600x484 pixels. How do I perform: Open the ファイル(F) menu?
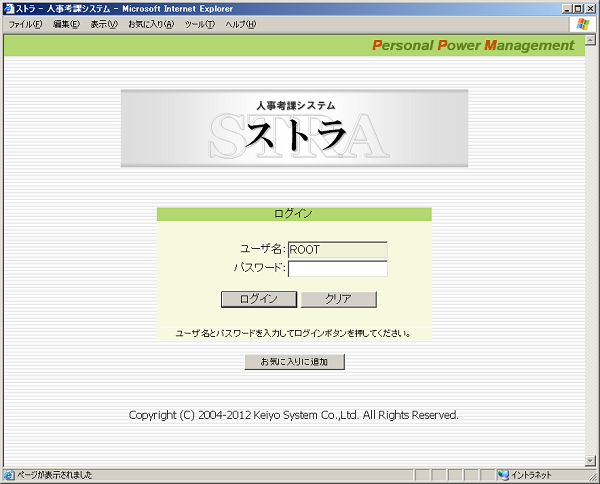[25, 24]
